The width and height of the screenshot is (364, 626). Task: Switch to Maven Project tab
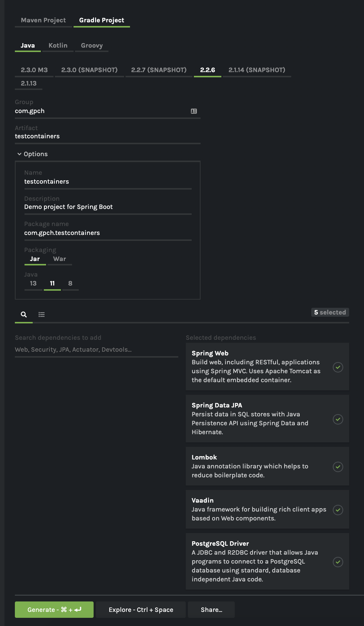click(43, 20)
